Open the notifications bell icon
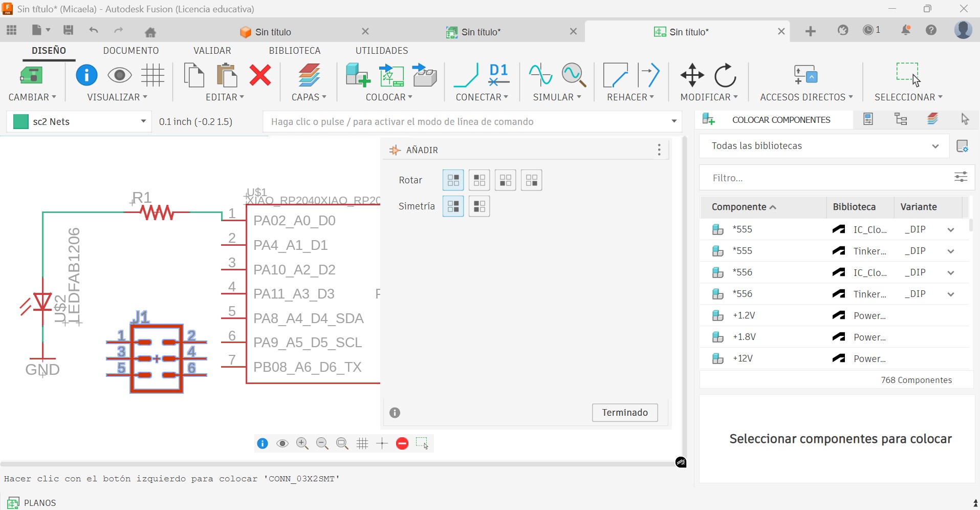 (905, 30)
